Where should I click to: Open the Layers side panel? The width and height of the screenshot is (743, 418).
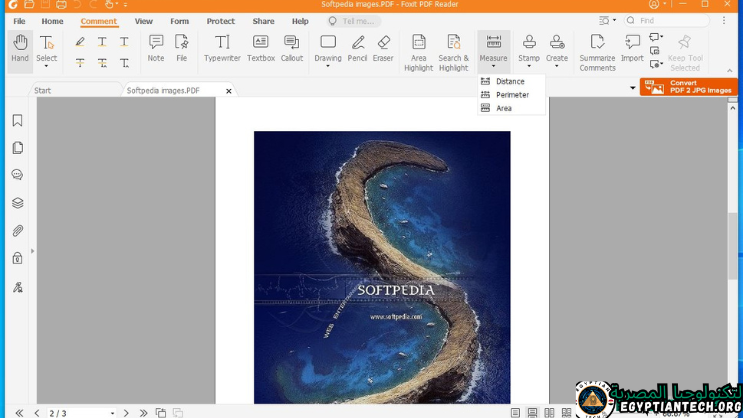(17, 203)
